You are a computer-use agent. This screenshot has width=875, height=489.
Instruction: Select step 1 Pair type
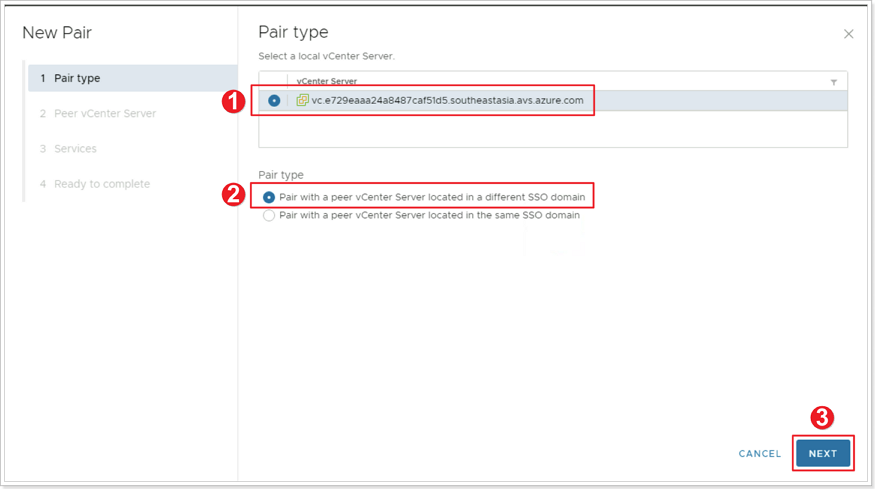coord(133,78)
